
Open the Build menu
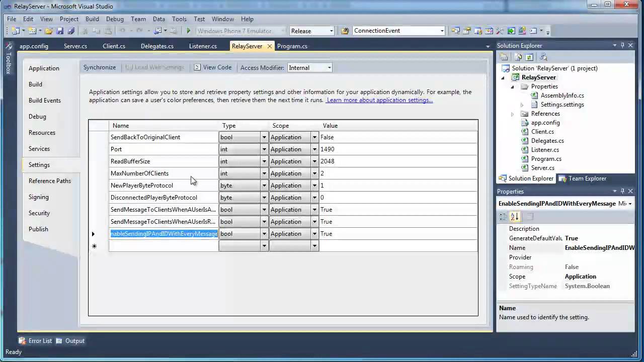pos(92,19)
